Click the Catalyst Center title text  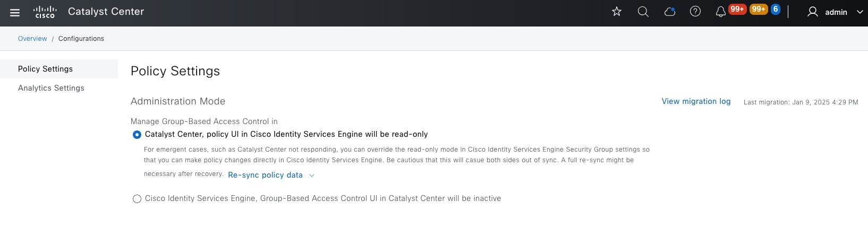(106, 12)
